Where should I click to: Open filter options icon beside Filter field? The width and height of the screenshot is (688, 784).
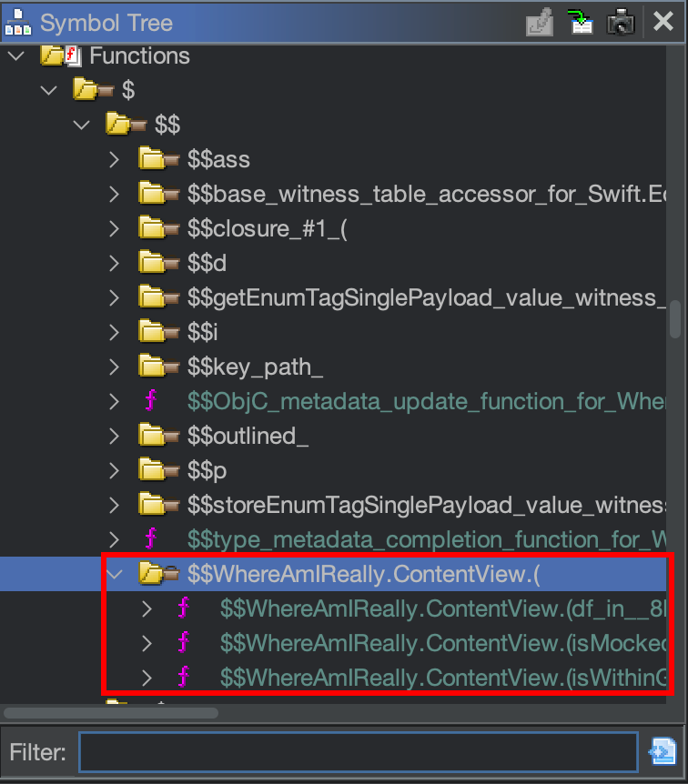(662, 752)
